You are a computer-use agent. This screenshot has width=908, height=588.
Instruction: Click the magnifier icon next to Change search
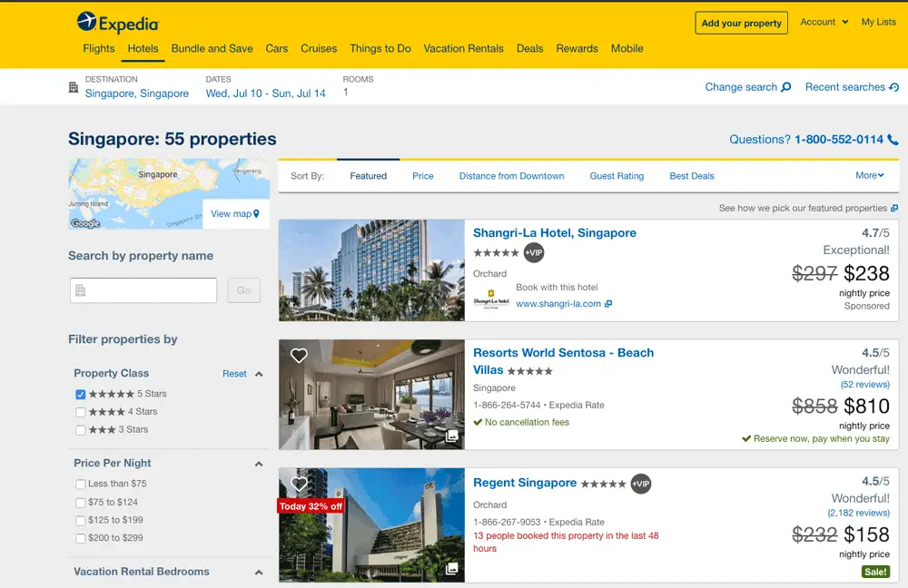[786, 86]
